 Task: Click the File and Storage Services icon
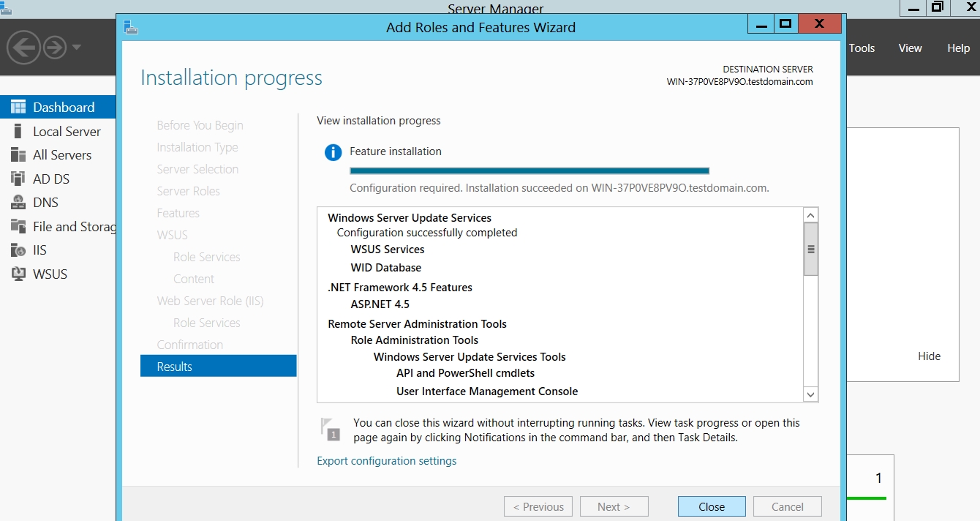pyautogui.click(x=18, y=227)
